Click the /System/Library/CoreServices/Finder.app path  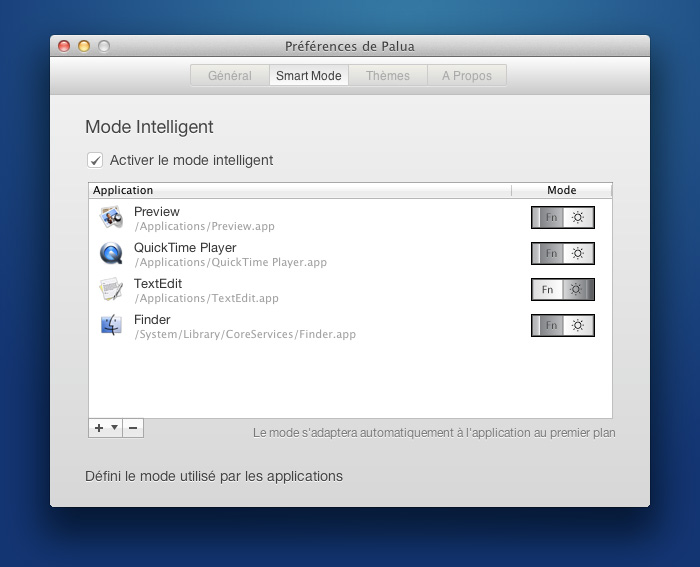pyautogui.click(x=246, y=334)
